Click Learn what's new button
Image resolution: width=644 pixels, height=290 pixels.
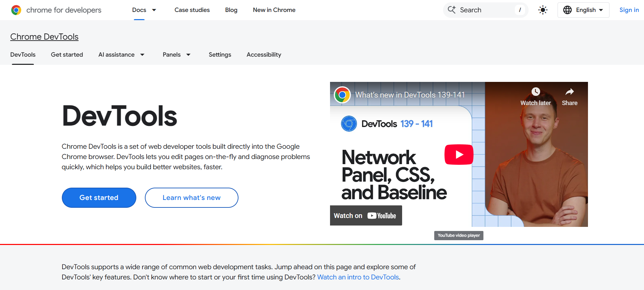click(191, 198)
